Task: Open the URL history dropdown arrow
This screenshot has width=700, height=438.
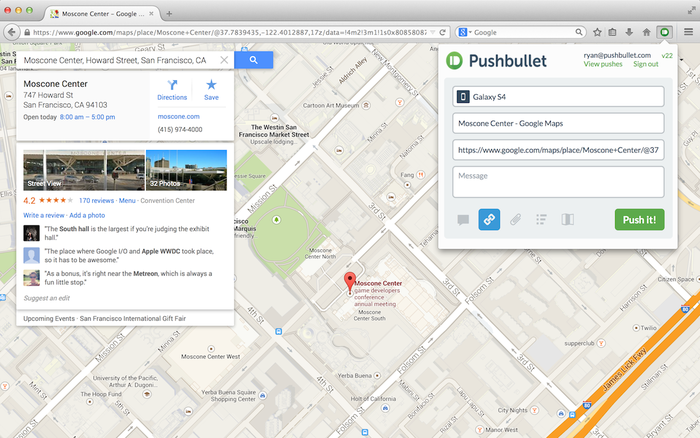Action: tap(432, 32)
